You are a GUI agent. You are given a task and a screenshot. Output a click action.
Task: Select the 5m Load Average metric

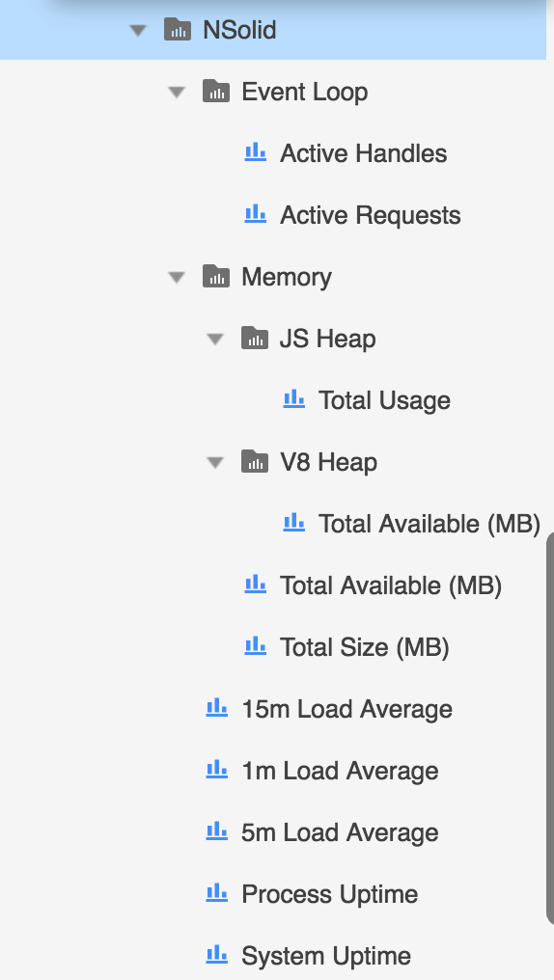pyautogui.click(x=340, y=832)
